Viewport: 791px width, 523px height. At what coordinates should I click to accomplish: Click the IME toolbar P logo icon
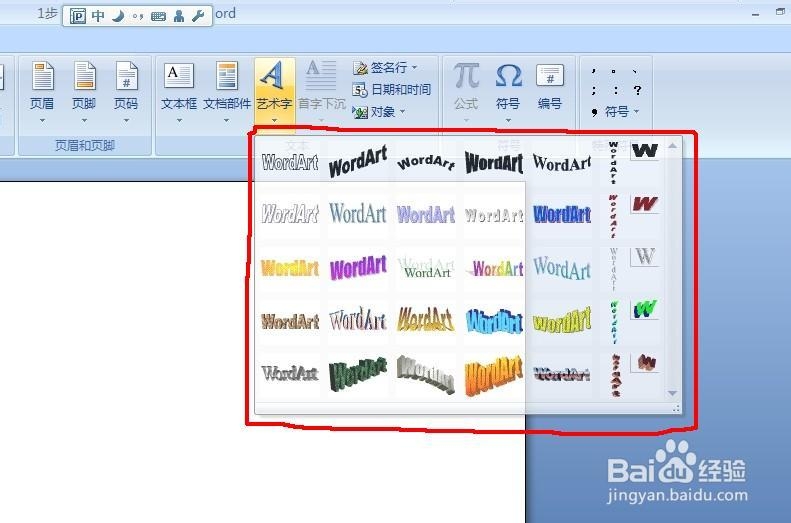pyautogui.click(x=77, y=16)
